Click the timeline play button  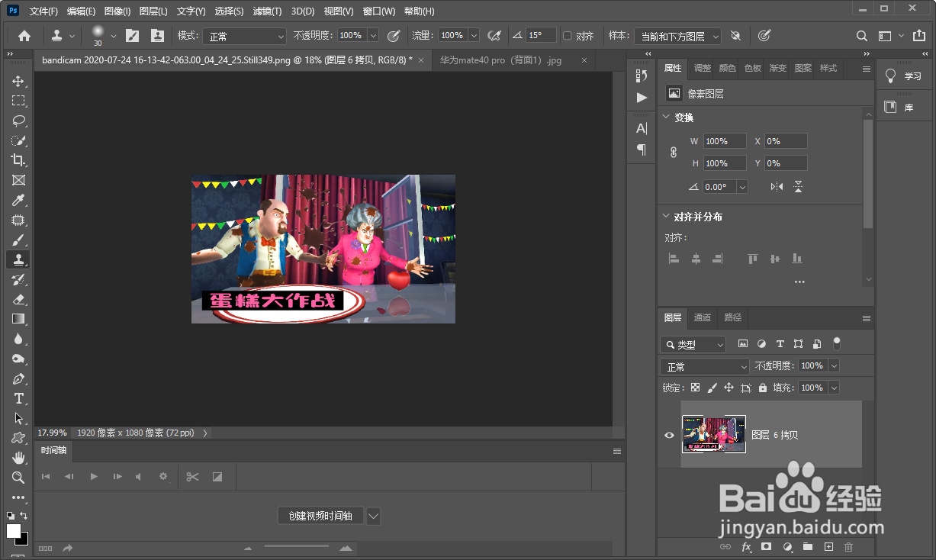94,477
